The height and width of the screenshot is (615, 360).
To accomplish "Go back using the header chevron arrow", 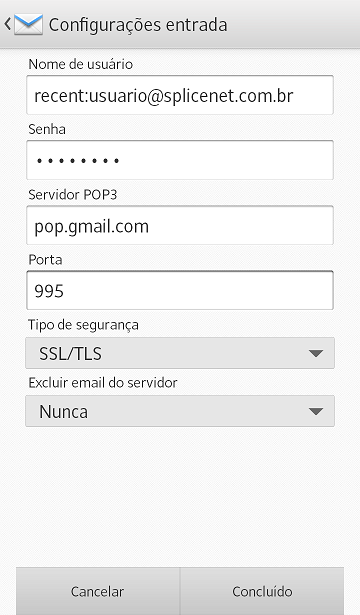I will coord(7,24).
